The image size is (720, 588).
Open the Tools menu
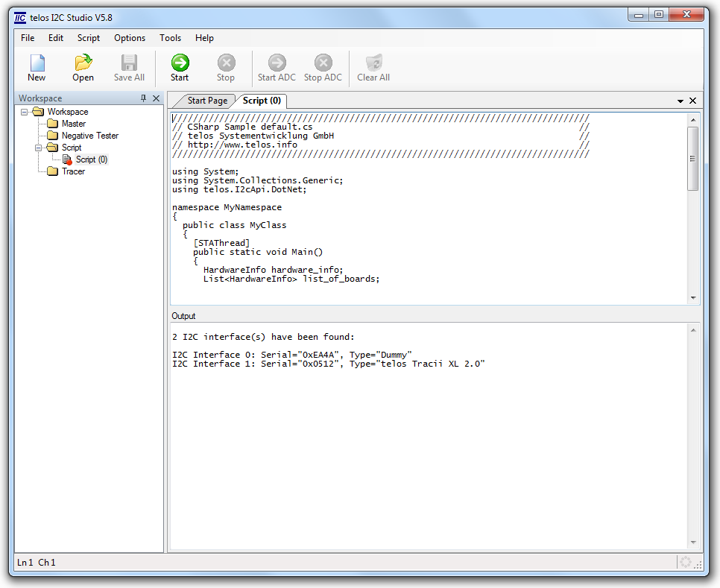click(170, 38)
